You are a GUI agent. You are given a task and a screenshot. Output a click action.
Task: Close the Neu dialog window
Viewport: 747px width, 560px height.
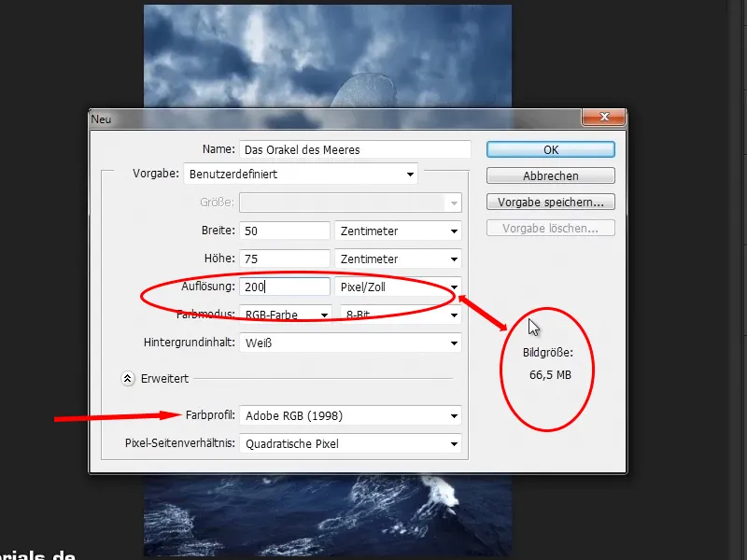[x=603, y=117]
